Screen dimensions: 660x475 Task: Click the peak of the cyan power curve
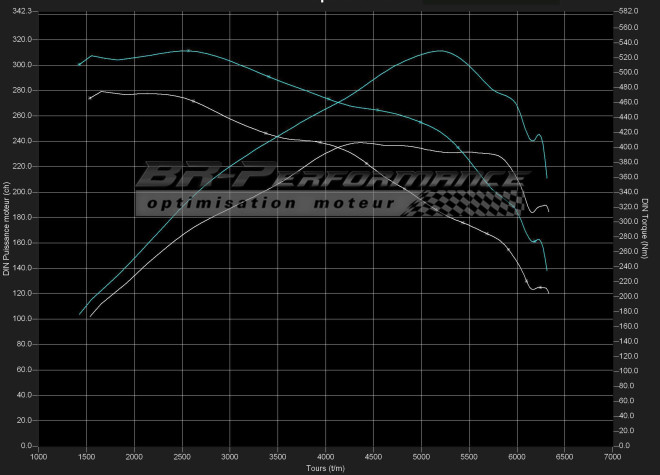pyautogui.click(x=440, y=50)
